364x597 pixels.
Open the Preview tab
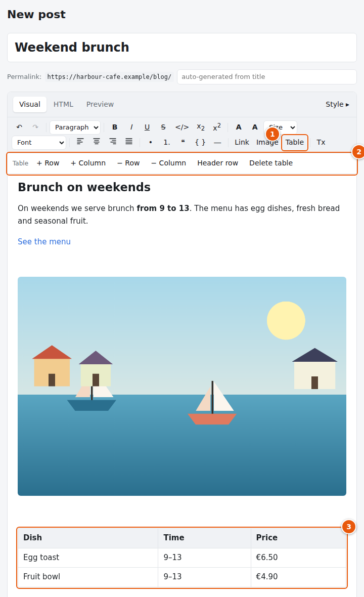pos(100,104)
